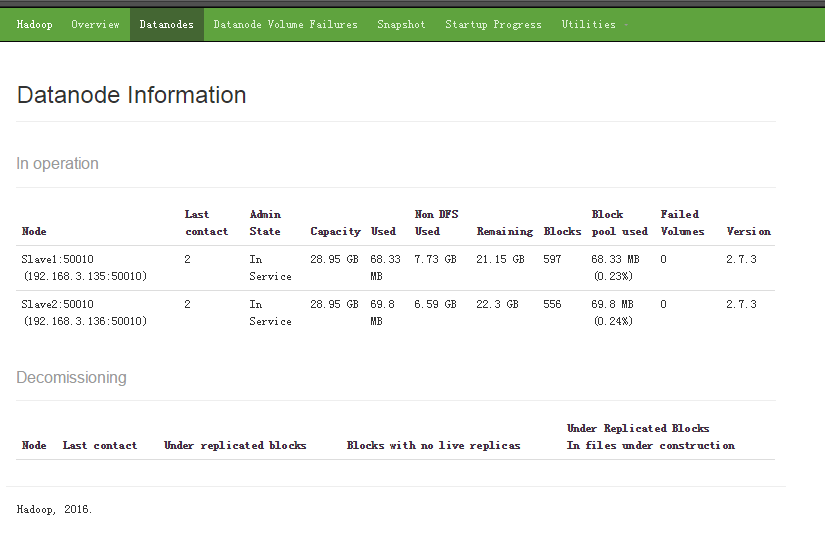
Task: Click the 597 blocks value
Action: [552, 259]
